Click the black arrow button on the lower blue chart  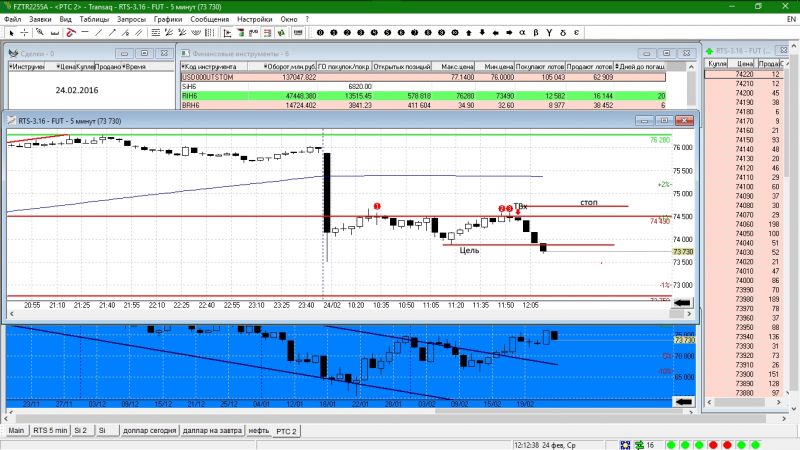[682, 402]
